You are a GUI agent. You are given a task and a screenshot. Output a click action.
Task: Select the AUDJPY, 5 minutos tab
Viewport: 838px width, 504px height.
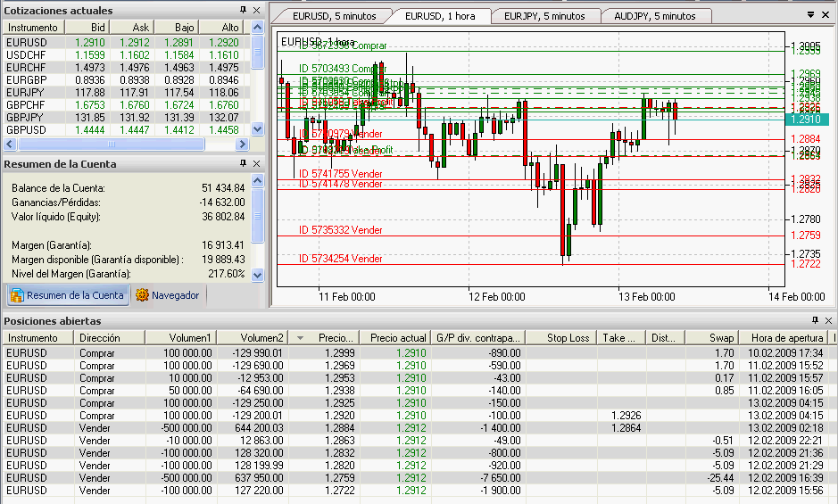click(x=655, y=16)
